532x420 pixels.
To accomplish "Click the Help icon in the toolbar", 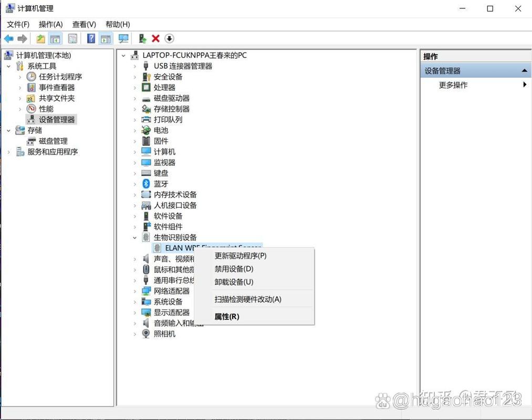I will pyautogui.click(x=91, y=38).
